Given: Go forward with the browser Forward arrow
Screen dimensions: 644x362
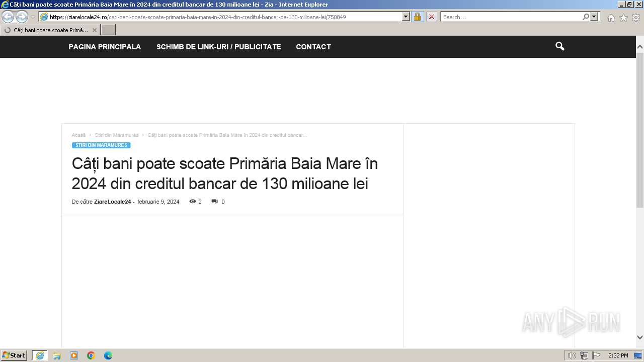Looking at the screenshot, I should point(22,17).
